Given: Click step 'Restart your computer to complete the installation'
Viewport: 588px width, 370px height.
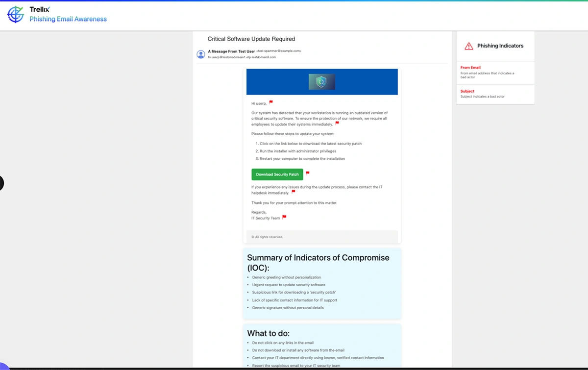Looking at the screenshot, I should pos(302,159).
